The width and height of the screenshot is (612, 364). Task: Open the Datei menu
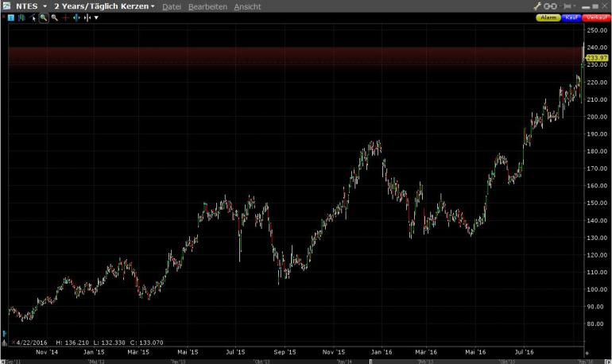172,7
